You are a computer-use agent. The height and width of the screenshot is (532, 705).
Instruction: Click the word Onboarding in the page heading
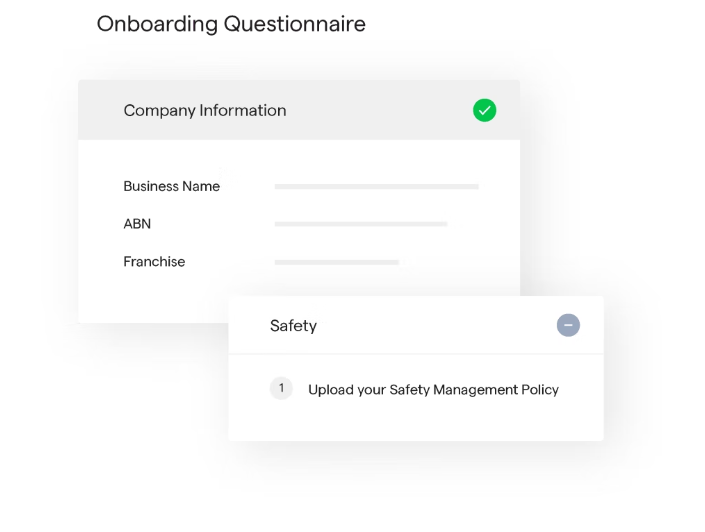[156, 23]
